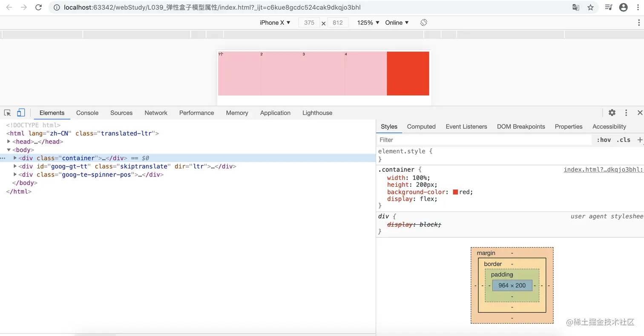Close the DevTools panel

click(640, 113)
